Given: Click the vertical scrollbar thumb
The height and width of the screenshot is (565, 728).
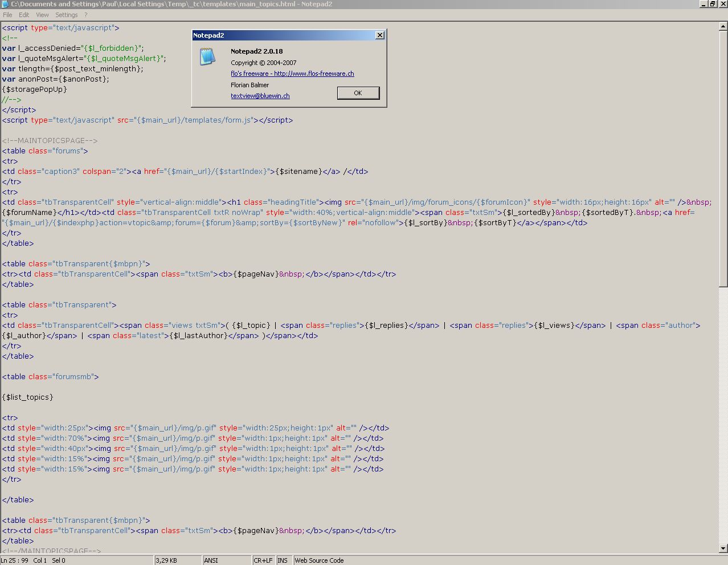Looking at the screenshot, I should [x=723, y=158].
